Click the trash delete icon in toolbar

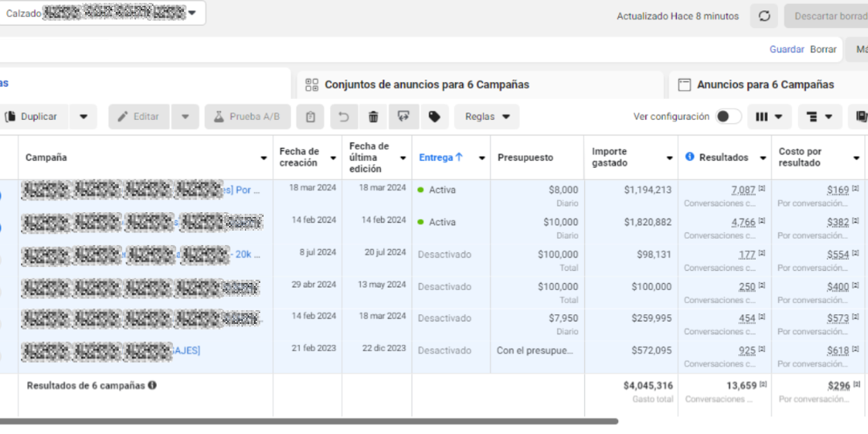click(x=373, y=117)
